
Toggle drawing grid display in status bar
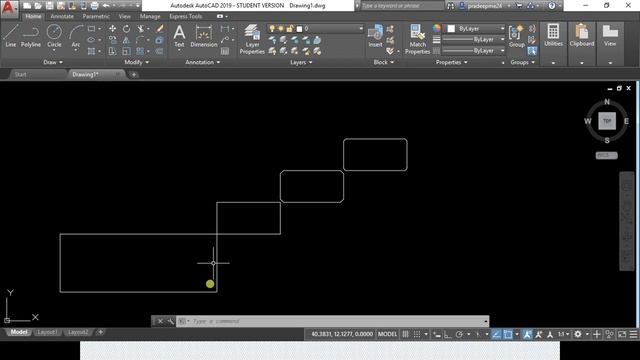pyautogui.click(x=405, y=334)
